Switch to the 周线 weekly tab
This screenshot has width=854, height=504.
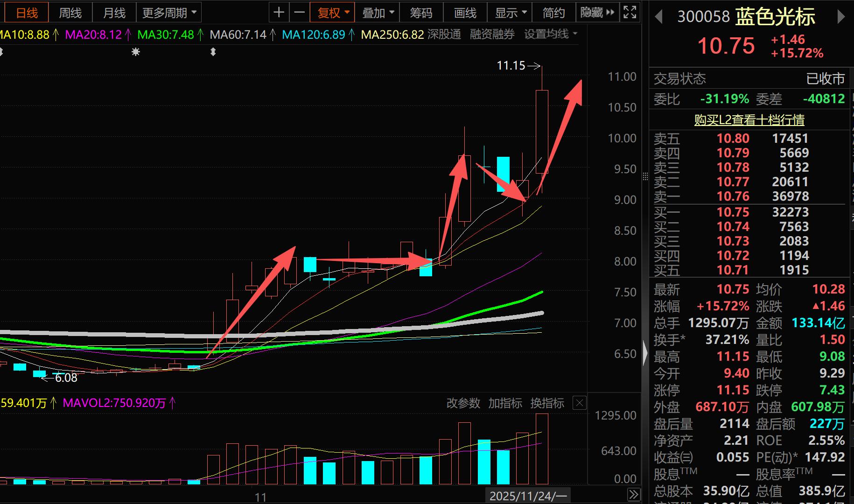point(70,13)
